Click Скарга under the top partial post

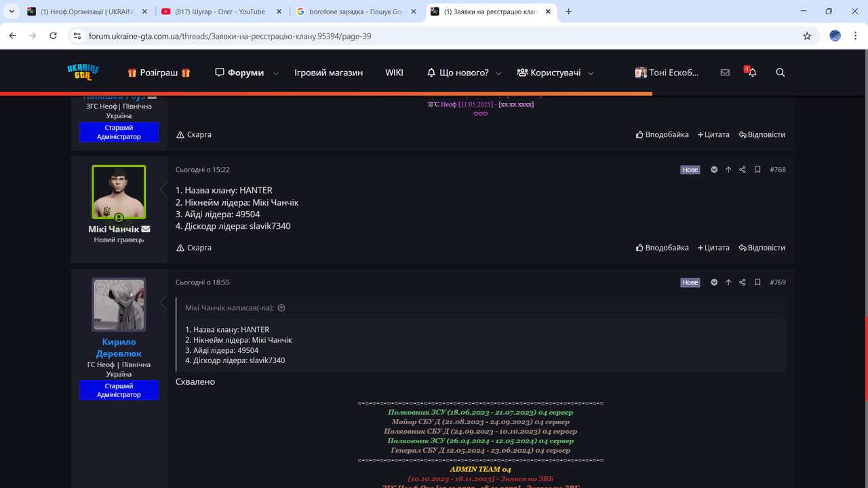[194, 134]
